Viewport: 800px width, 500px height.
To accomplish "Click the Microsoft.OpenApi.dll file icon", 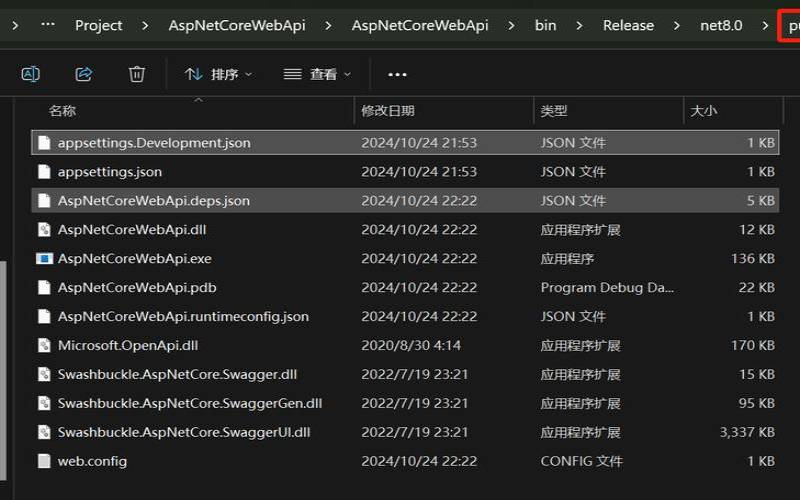I will 44,346.
